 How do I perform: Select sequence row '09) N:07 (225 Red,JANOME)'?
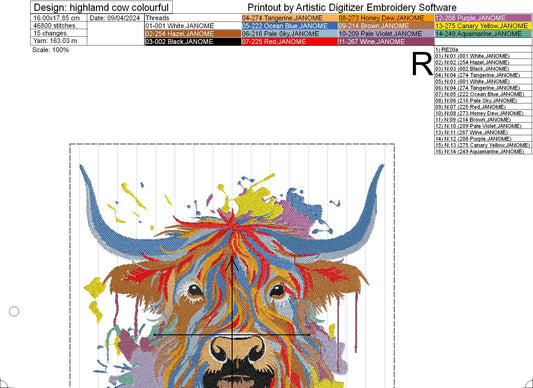click(483, 107)
